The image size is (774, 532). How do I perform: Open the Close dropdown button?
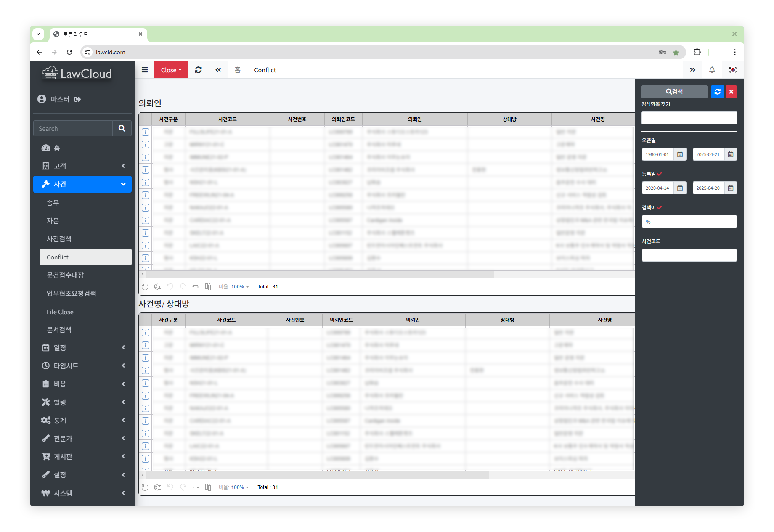click(x=171, y=70)
